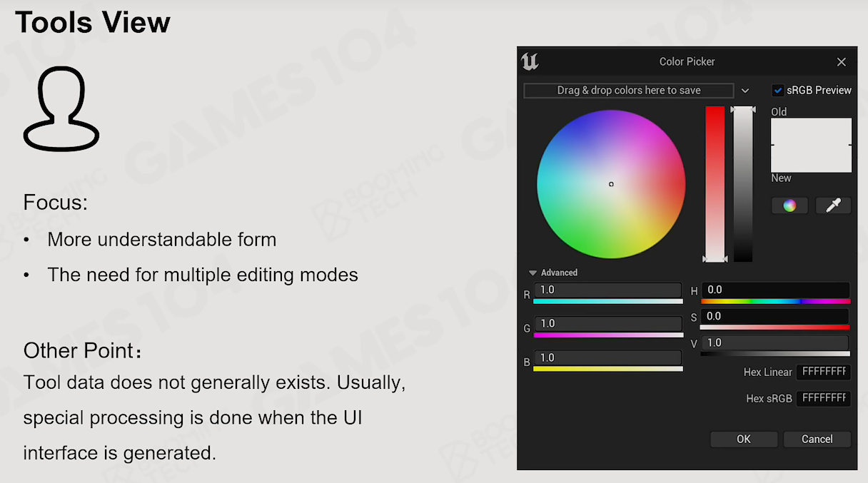This screenshot has height=483, width=868.
Task: Click inside the color wheel
Action: (611, 184)
